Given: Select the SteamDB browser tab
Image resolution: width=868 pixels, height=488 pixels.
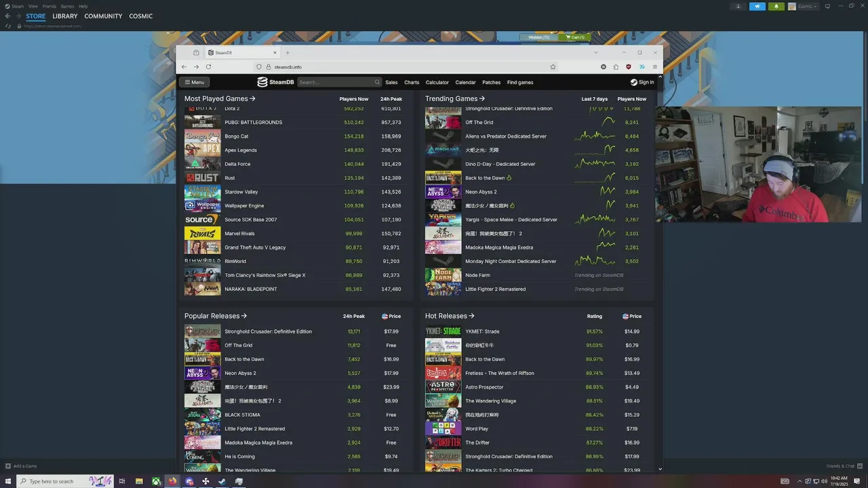Looking at the screenshot, I should point(243,52).
